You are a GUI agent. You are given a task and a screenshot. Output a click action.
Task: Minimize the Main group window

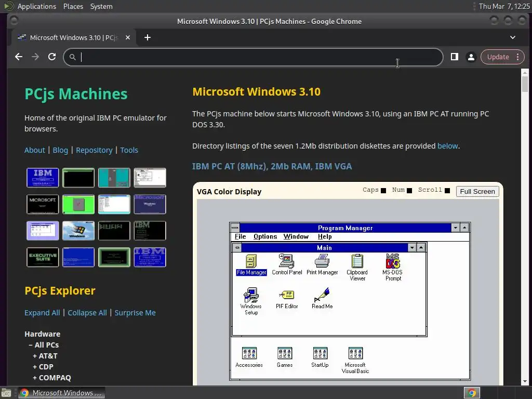(412, 248)
